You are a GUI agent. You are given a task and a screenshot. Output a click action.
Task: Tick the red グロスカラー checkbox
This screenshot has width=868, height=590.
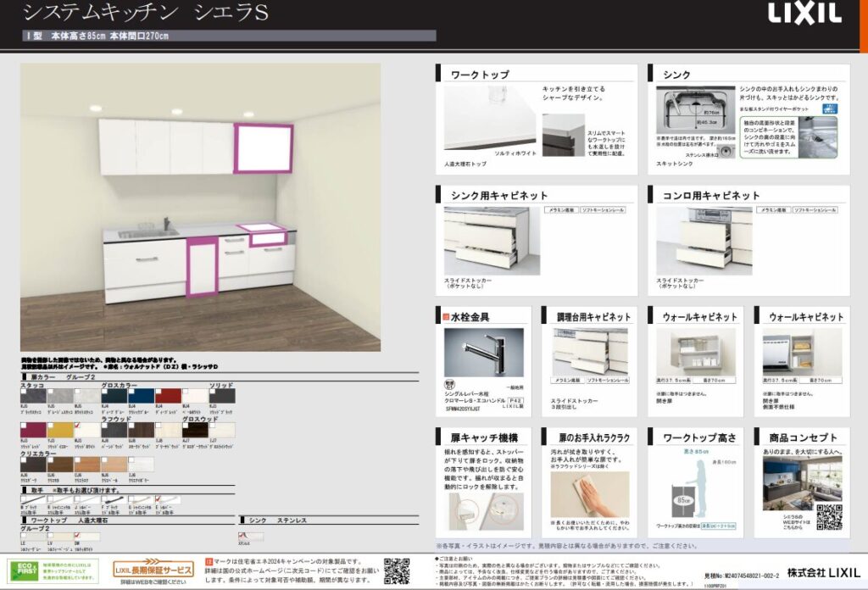coord(159,392)
